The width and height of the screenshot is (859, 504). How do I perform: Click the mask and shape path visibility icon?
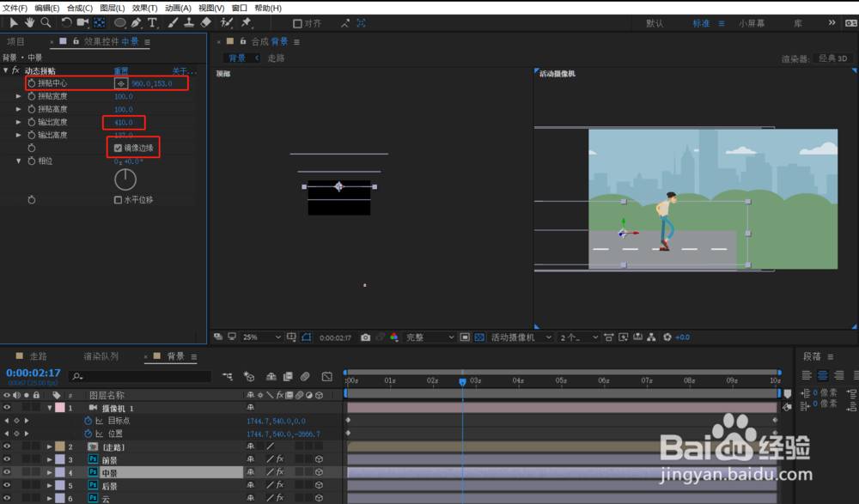(x=307, y=337)
